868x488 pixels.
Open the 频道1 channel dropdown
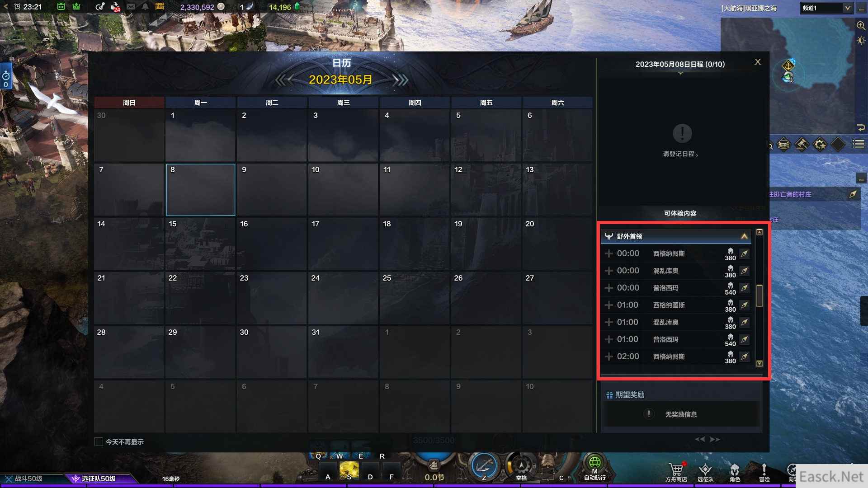click(x=826, y=8)
